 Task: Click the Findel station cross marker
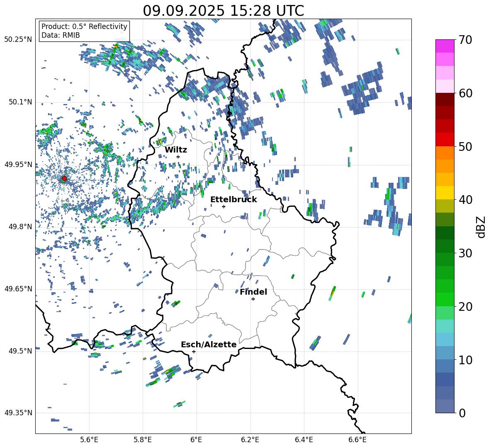click(253, 299)
